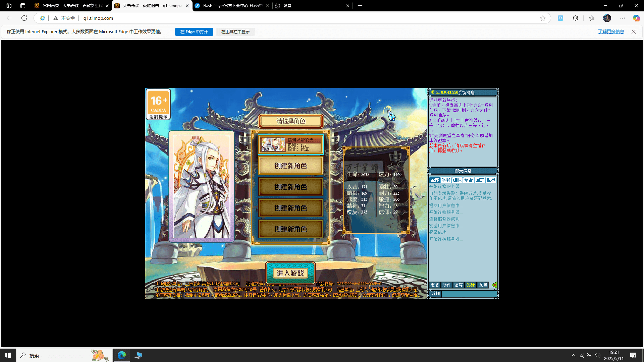Viewport: 644px width, 362px height.
Task: Open the Windows Start menu
Action: [8, 355]
